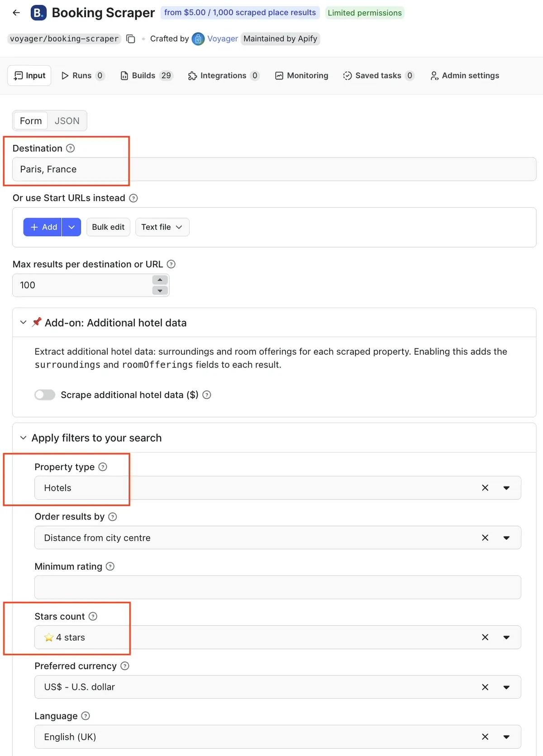This screenshot has height=756, width=543.
Task: Click the Voyager avatar icon
Action: (198, 39)
